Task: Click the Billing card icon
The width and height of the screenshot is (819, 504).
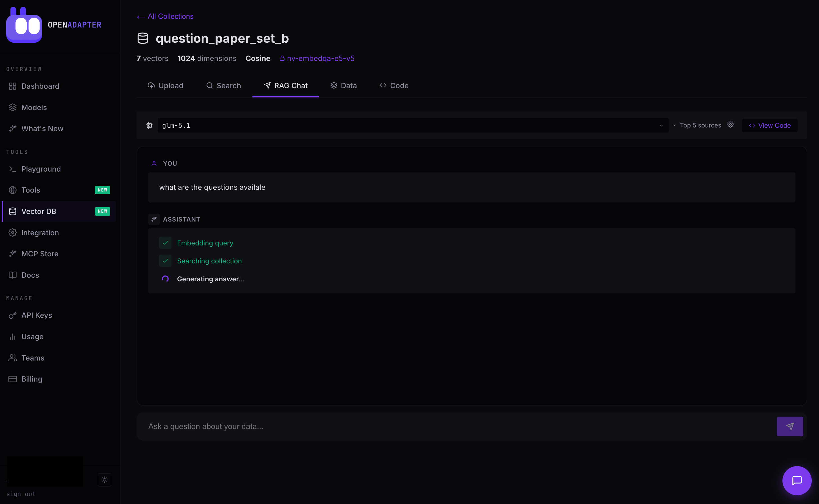Action: [13, 379]
